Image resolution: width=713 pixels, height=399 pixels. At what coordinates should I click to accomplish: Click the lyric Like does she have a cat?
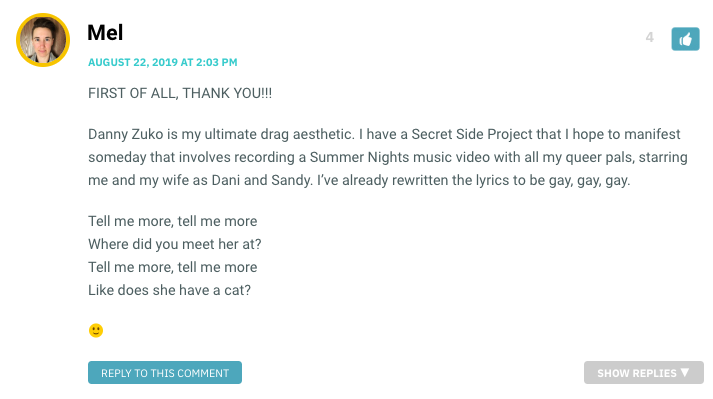click(x=169, y=290)
